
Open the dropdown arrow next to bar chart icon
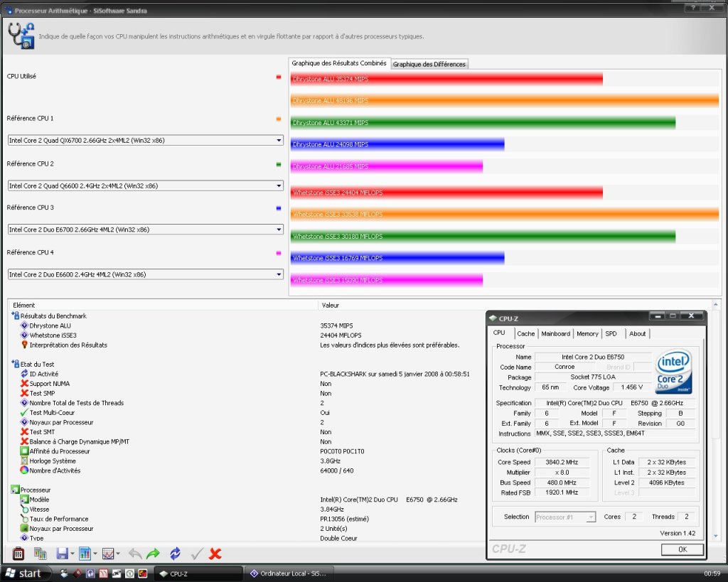95,554
